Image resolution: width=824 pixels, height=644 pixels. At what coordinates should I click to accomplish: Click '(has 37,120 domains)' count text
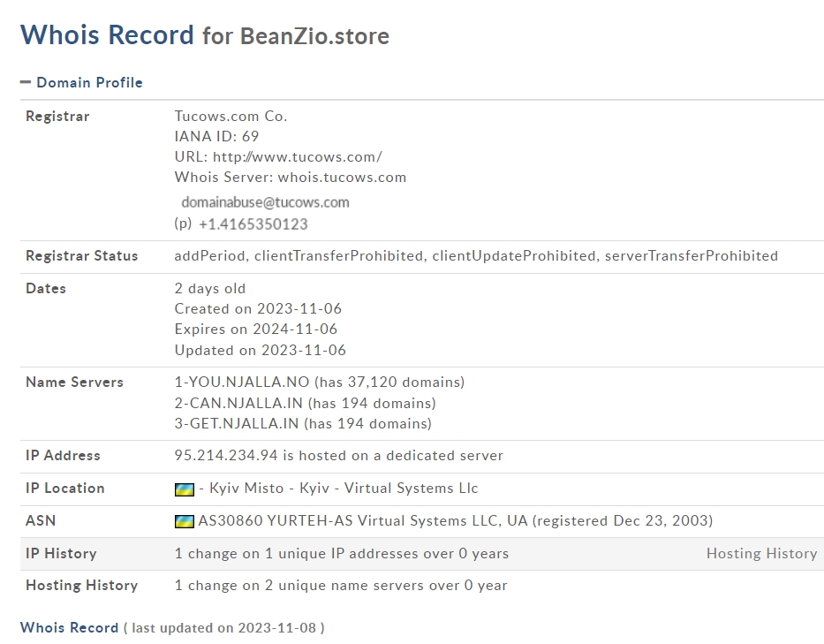pos(389,383)
